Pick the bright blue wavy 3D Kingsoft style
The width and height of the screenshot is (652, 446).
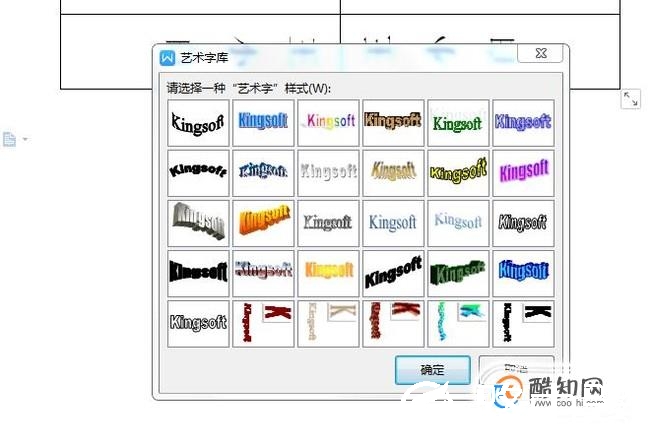pyautogui.click(x=524, y=274)
